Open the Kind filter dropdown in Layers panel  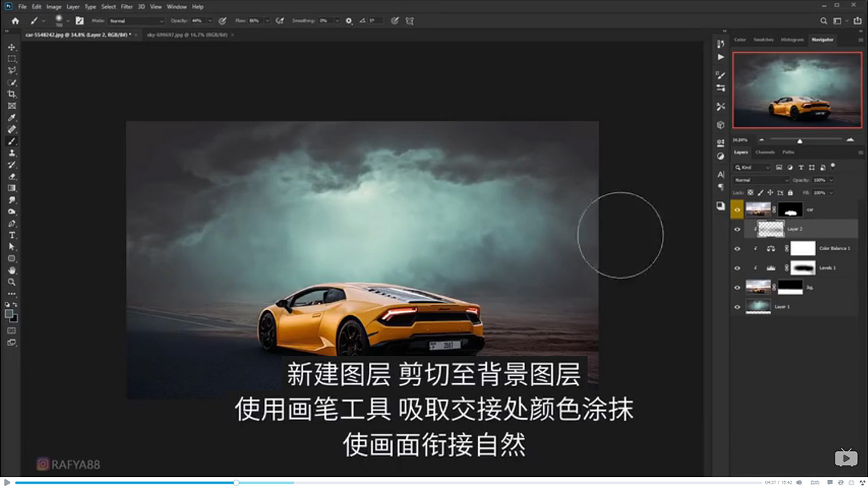752,167
